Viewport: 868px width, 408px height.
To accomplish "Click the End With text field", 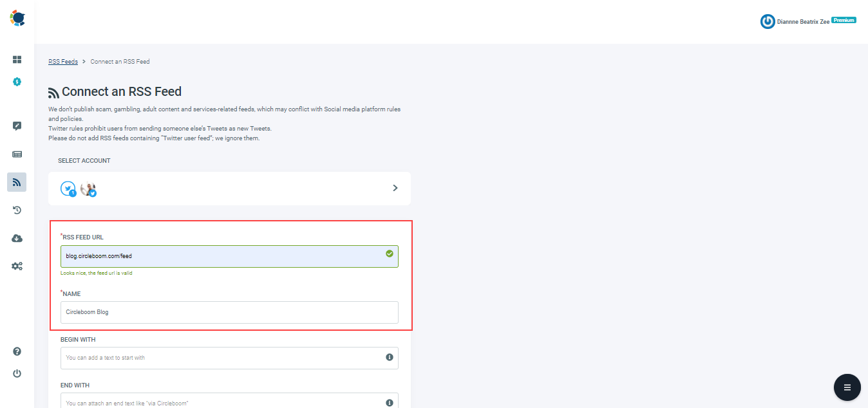I will coord(229,401).
